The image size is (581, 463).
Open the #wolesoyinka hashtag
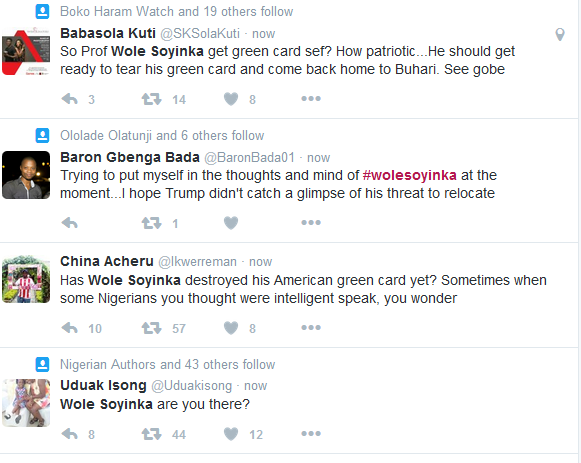coord(409,175)
